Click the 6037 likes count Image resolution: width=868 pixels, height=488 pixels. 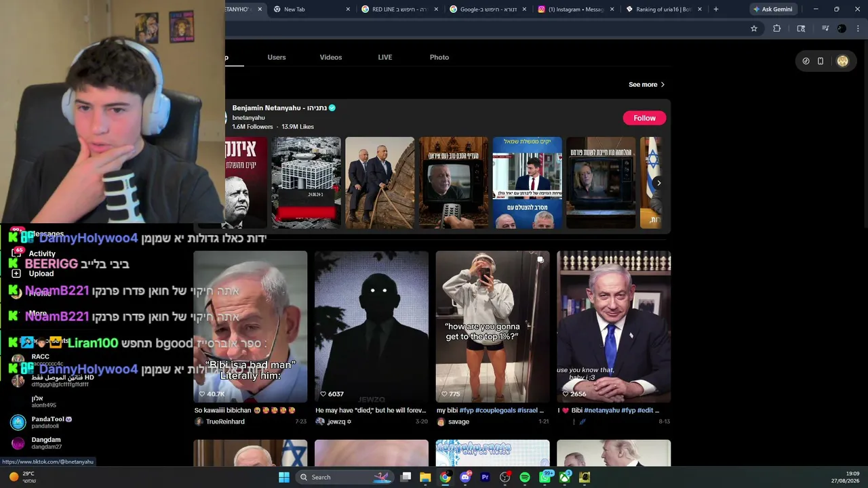pos(332,394)
